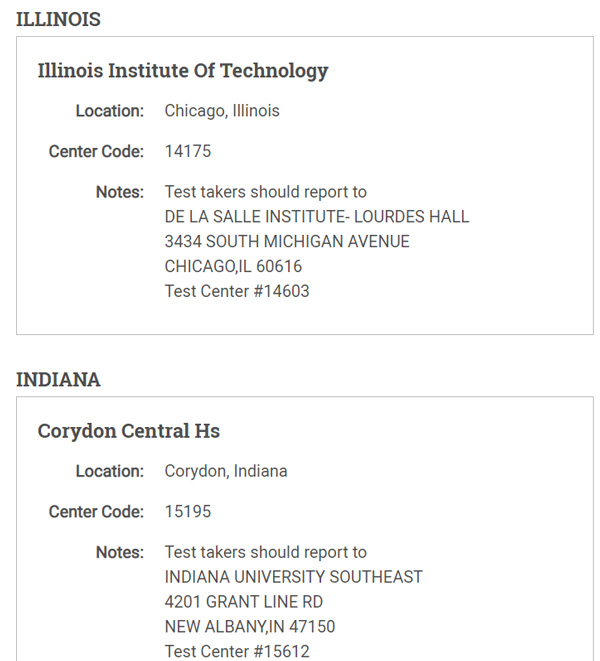Click the Illinois card's Notes label
The height and width of the screenshot is (661, 600).
click(x=120, y=192)
